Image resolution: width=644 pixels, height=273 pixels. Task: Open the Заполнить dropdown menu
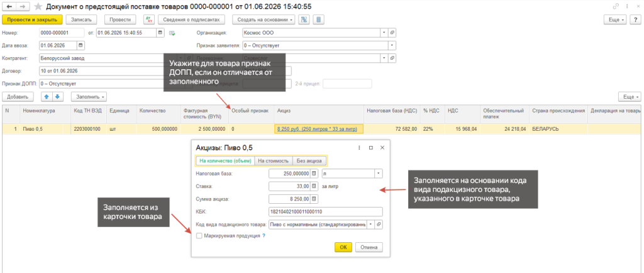[x=89, y=97]
